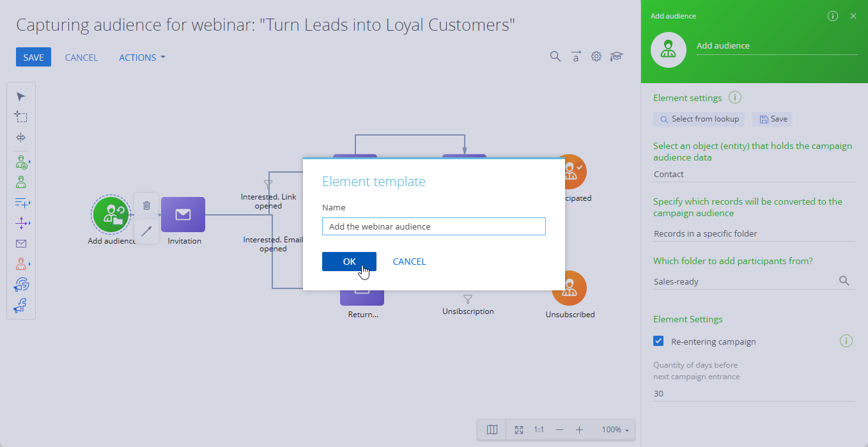
Task: Toggle the Re-entering campaign checkbox
Action: click(x=658, y=341)
